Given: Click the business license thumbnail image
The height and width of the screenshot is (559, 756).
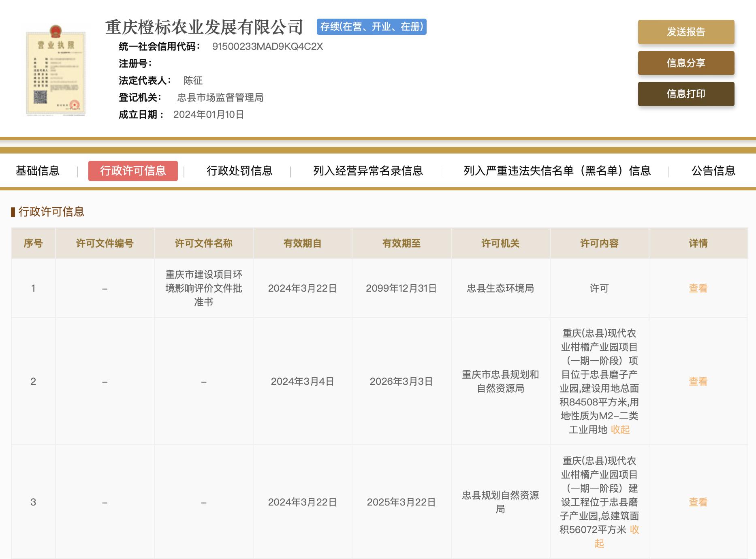Looking at the screenshot, I should 56,71.
